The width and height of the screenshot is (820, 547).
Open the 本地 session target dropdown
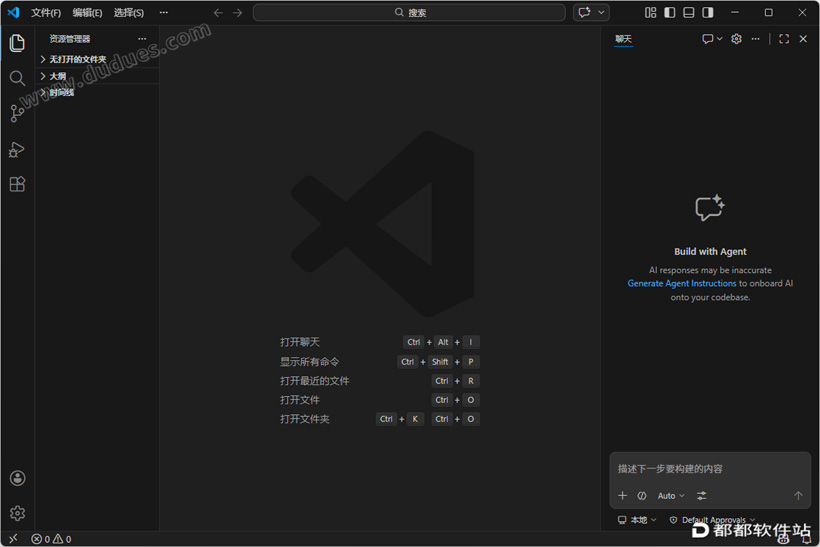637,520
